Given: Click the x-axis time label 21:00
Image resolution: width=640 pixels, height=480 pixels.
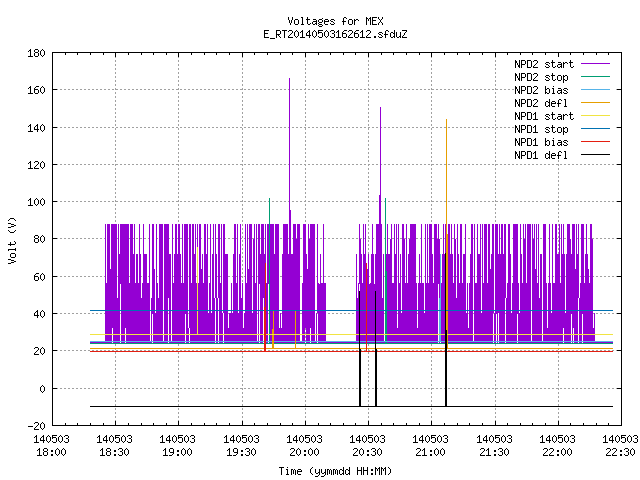Looking at the screenshot, I should pos(431,452).
